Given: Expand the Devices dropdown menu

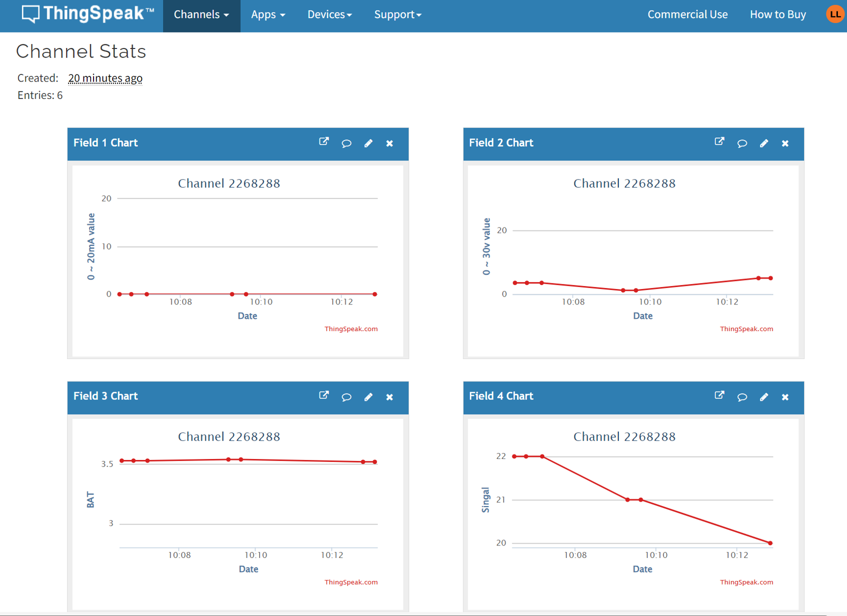Looking at the screenshot, I should click(x=330, y=14).
